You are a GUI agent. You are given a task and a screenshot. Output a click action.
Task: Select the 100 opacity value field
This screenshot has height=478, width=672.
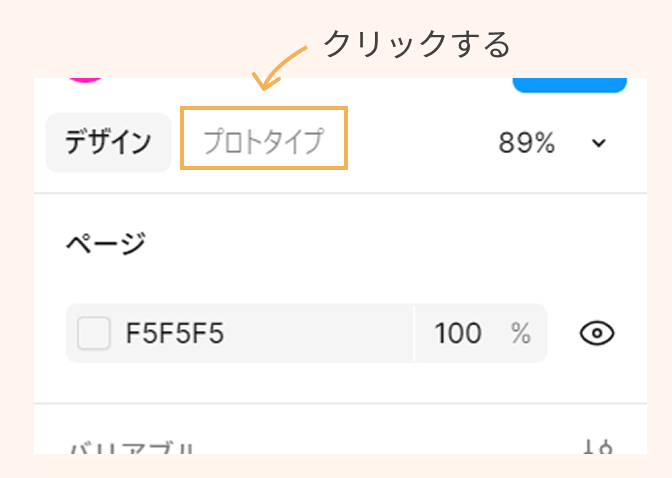[x=458, y=333]
